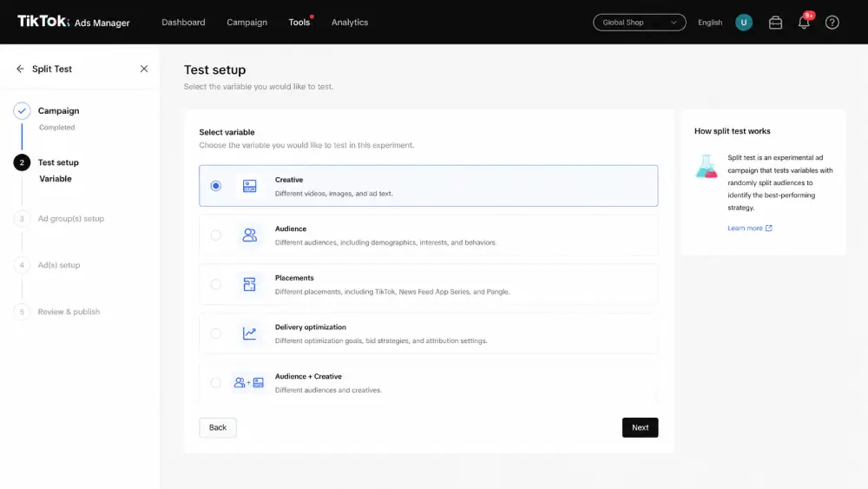Select the Ad(s) setup step
The image size is (868, 489).
(59, 265)
